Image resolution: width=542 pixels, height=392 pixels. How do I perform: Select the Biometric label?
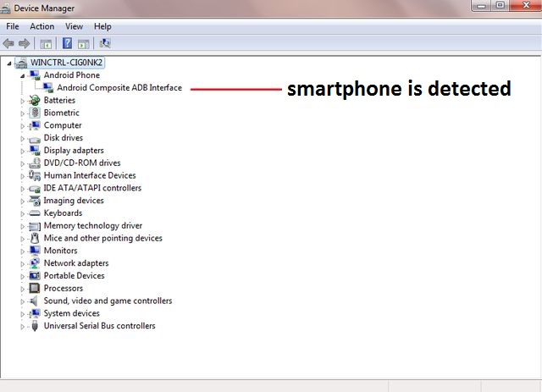62,113
